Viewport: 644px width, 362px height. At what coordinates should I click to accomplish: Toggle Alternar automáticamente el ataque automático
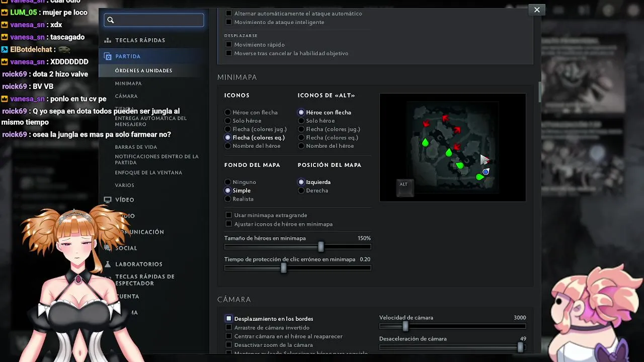tap(229, 14)
